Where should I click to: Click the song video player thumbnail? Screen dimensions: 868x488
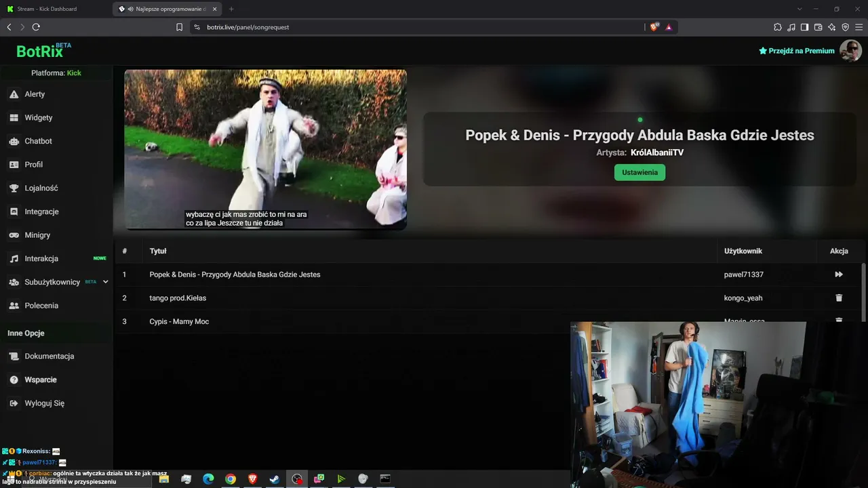click(x=266, y=149)
